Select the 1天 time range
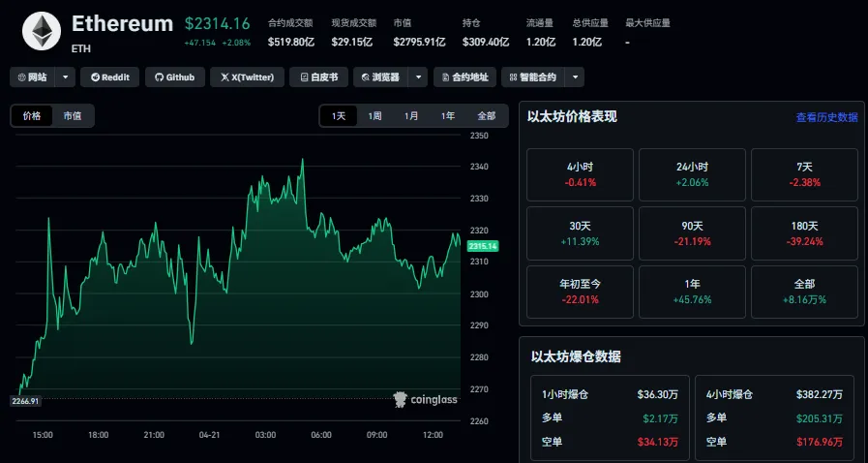Viewport: 868px width, 463px height. click(339, 116)
